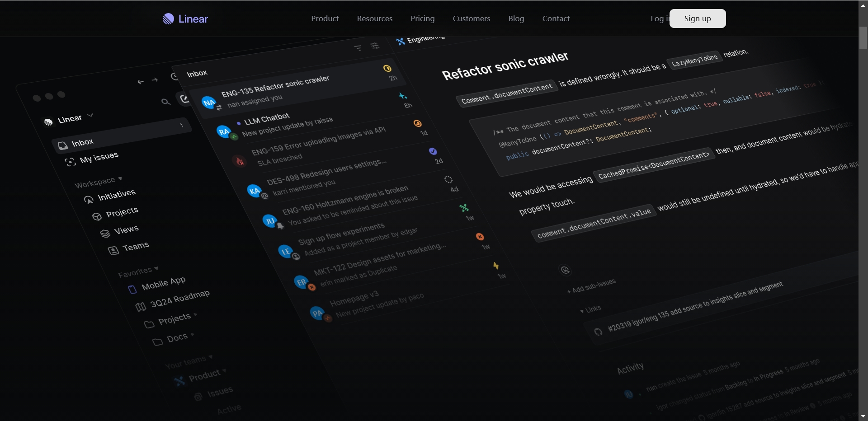Collapse the Workspace section
Viewport: 868px width, 421px height.
tap(99, 182)
